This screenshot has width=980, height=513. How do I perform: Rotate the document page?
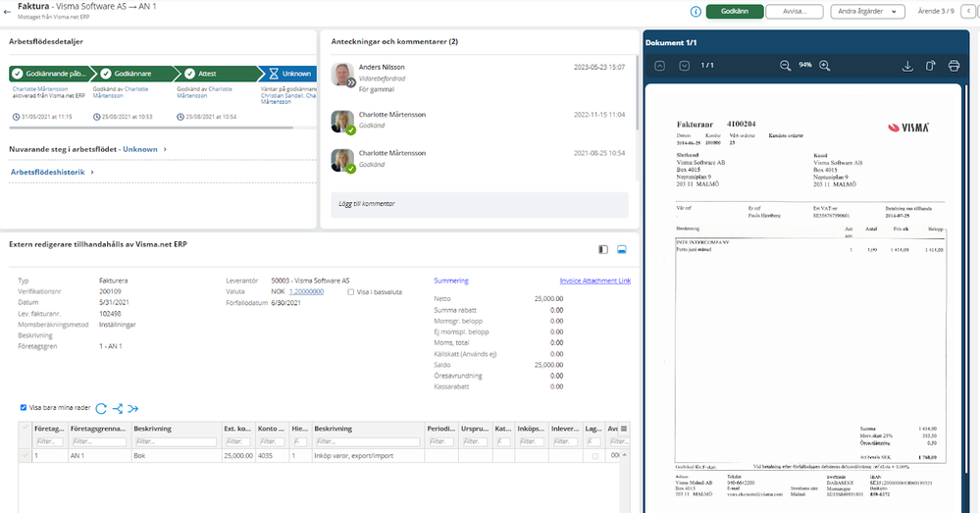pos(931,66)
